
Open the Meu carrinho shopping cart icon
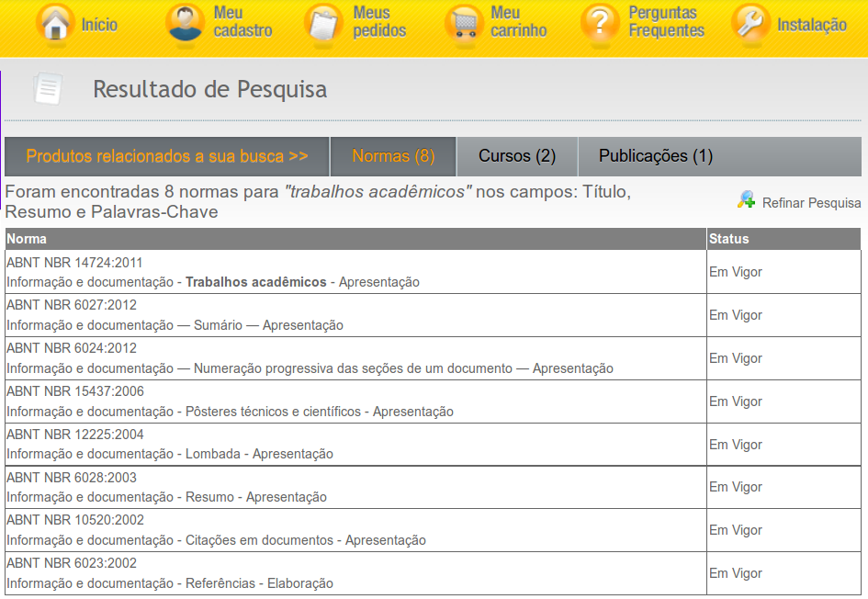click(x=463, y=25)
